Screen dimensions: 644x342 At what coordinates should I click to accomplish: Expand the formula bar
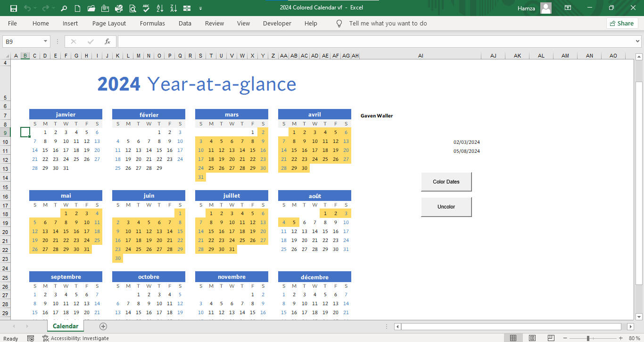tap(638, 42)
